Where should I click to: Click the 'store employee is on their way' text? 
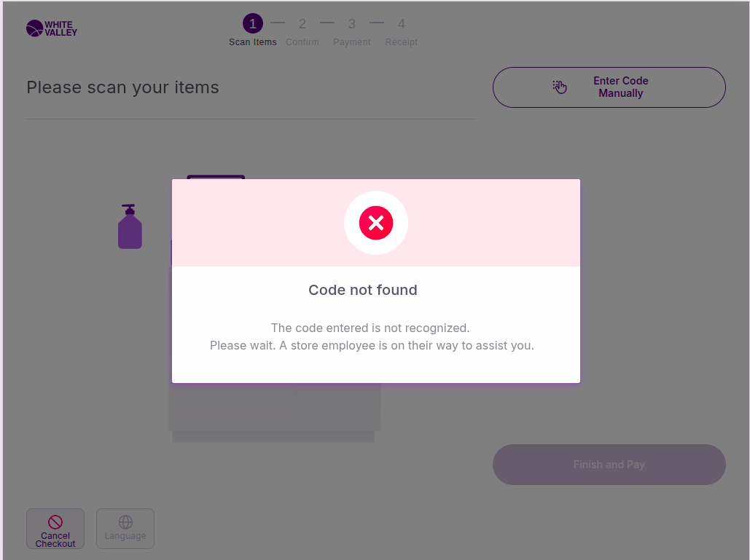tap(372, 345)
